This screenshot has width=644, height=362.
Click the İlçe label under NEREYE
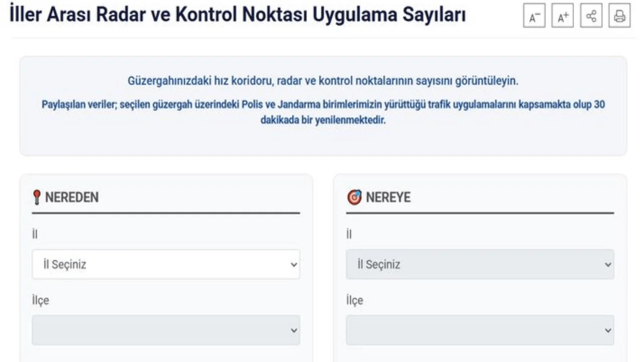pyautogui.click(x=354, y=301)
